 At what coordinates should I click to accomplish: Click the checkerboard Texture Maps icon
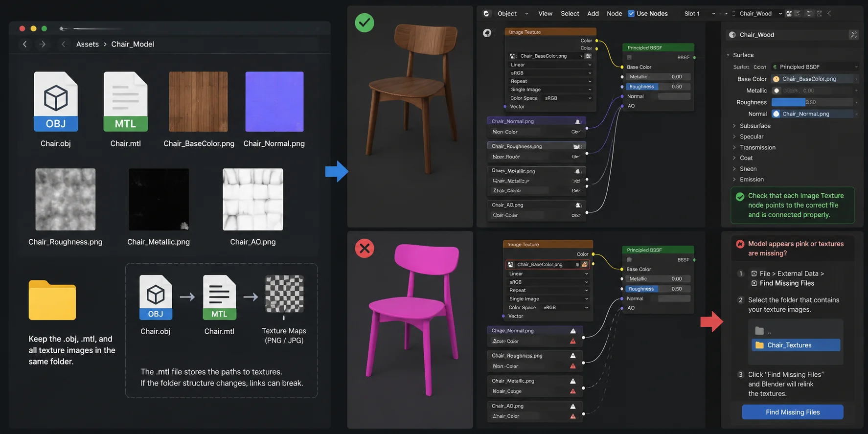tap(284, 294)
